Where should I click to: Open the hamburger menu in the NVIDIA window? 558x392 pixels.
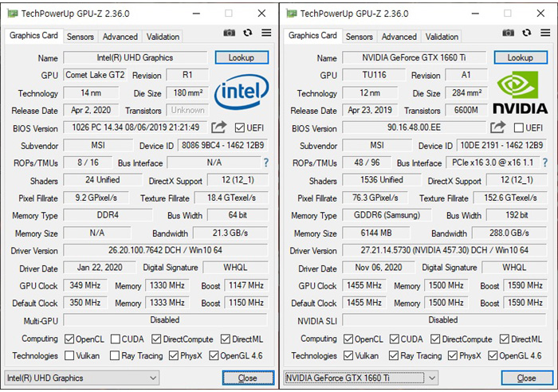click(x=545, y=33)
